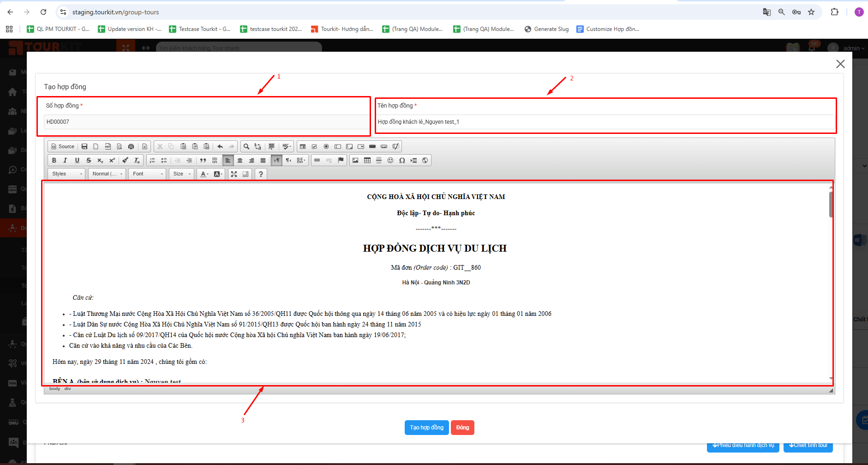Toggle Source view in the editor
The height and width of the screenshot is (465, 868).
coord(63,146)
